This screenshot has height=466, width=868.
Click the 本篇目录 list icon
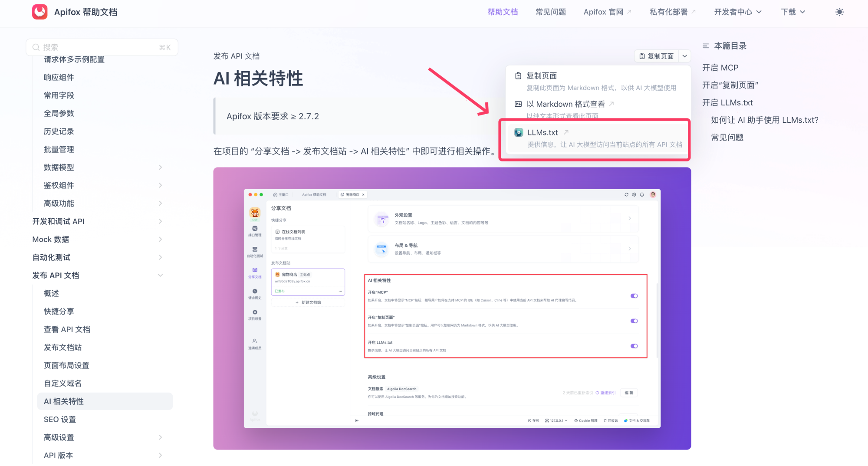pos(706,46)
